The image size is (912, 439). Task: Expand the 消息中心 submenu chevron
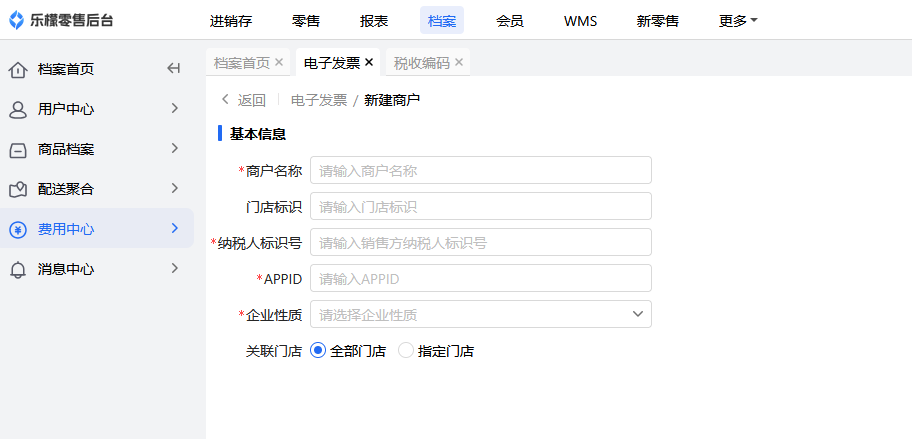click(x=174, y=268)
